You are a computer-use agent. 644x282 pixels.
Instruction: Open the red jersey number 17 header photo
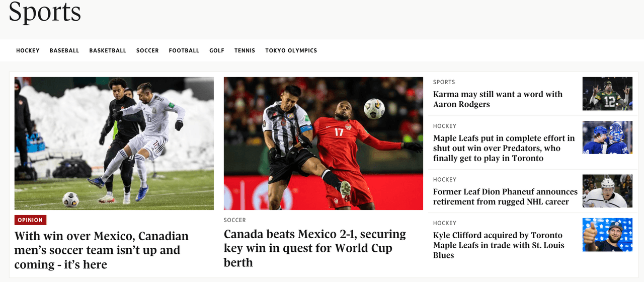tap(324, 144)
